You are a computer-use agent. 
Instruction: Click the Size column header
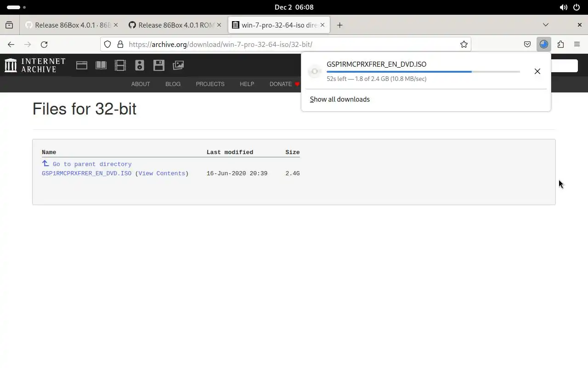292,152
